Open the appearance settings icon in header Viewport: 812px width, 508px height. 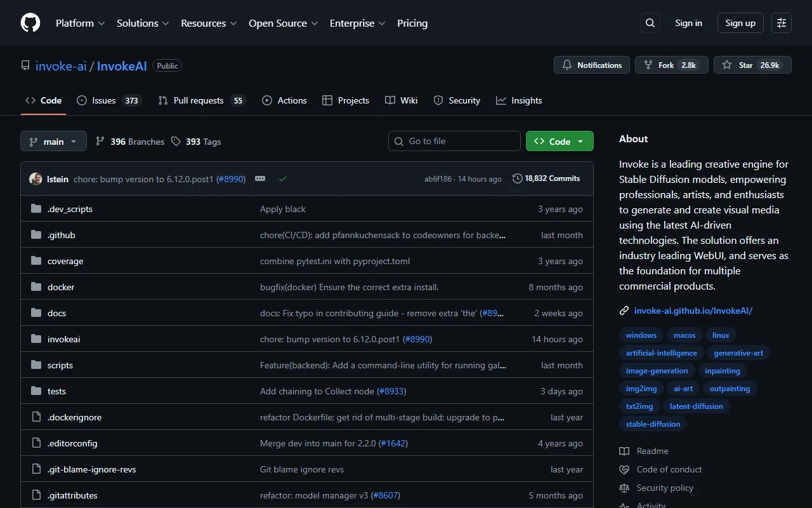[x=782, y=23]
